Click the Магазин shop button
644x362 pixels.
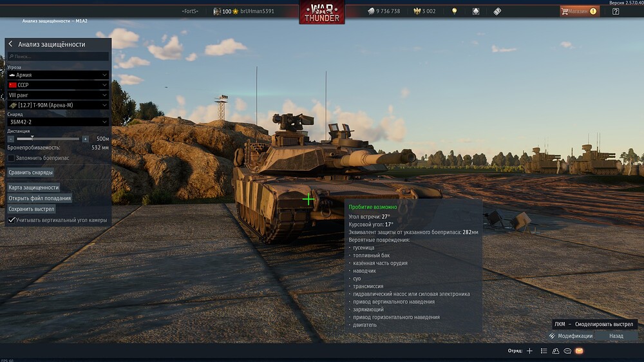(580, 12)
